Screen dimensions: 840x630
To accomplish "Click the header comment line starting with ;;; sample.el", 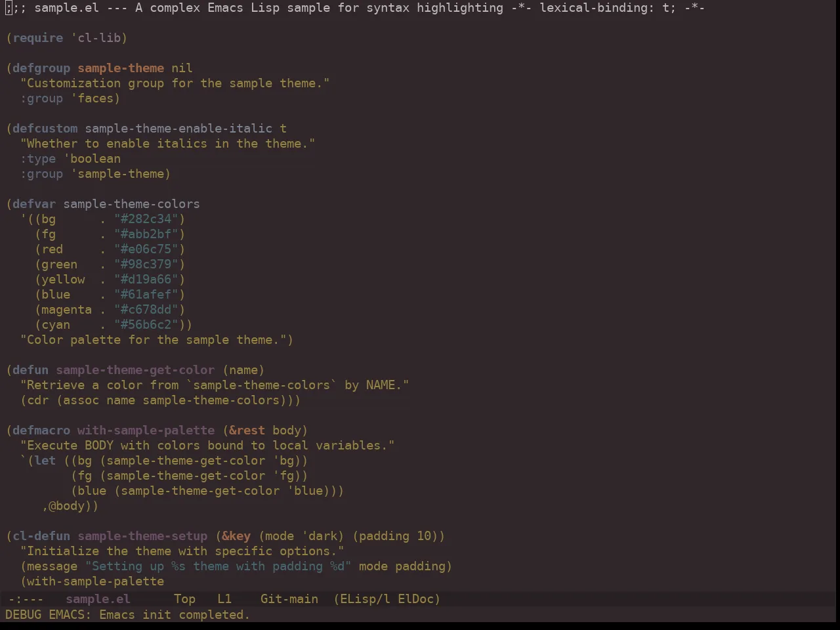I will tap(355, 8).
